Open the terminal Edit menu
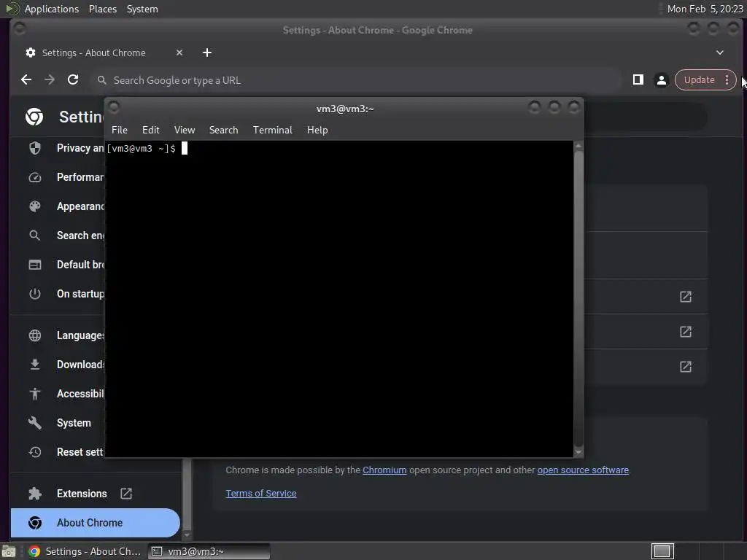This screenshot has height=560, width=747. [x=150, y=130]
